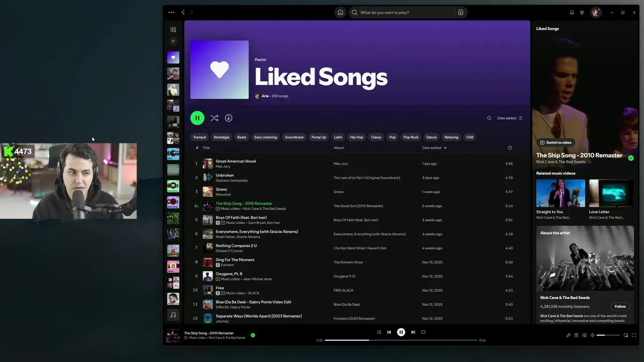Open Connect to a device icon
644x362 pixels.
585,335
